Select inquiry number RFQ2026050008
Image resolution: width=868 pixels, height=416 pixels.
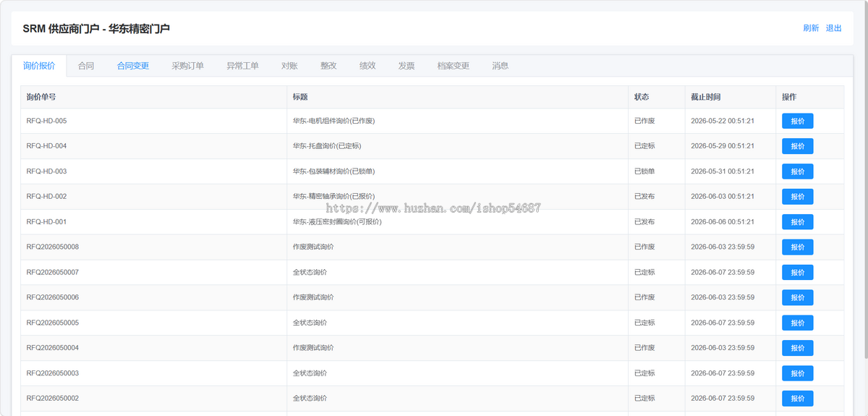coord(53,247)
